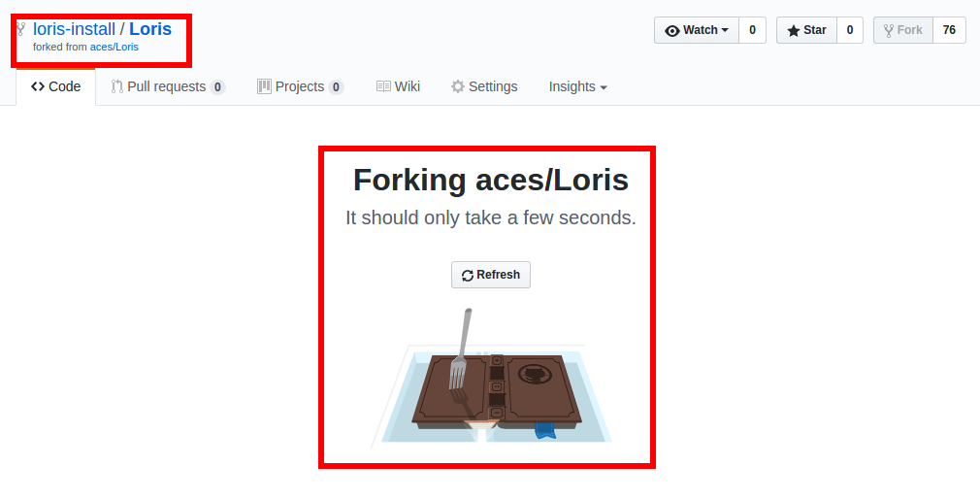Open the loris-install owner link

tap(75, 29)
